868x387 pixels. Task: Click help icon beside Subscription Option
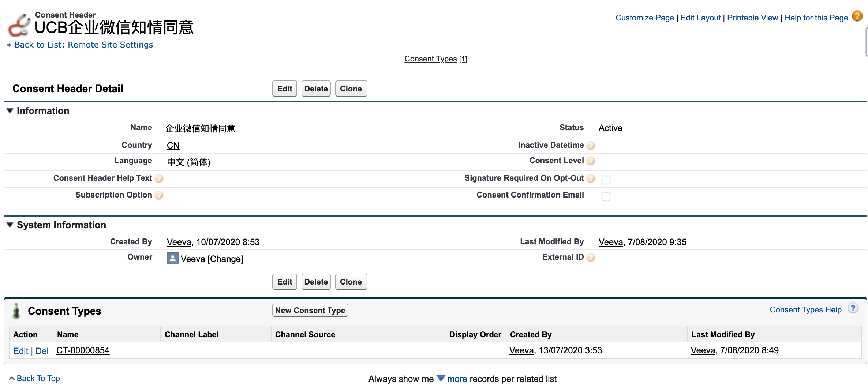tap(159, 195)
